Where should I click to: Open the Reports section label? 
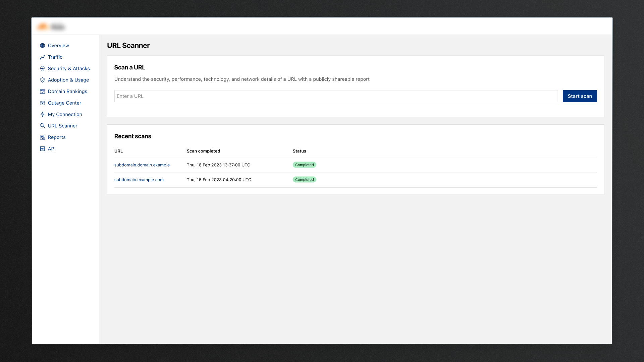57,137
